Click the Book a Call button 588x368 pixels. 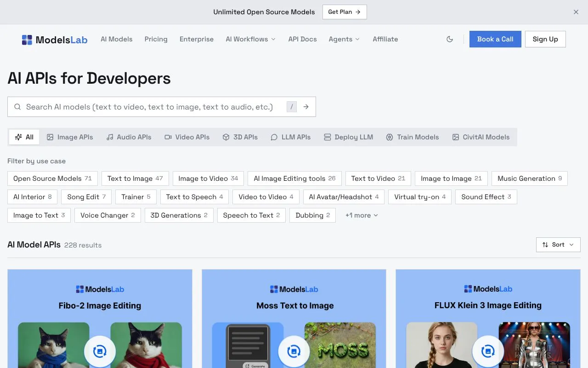coord(495,39)
